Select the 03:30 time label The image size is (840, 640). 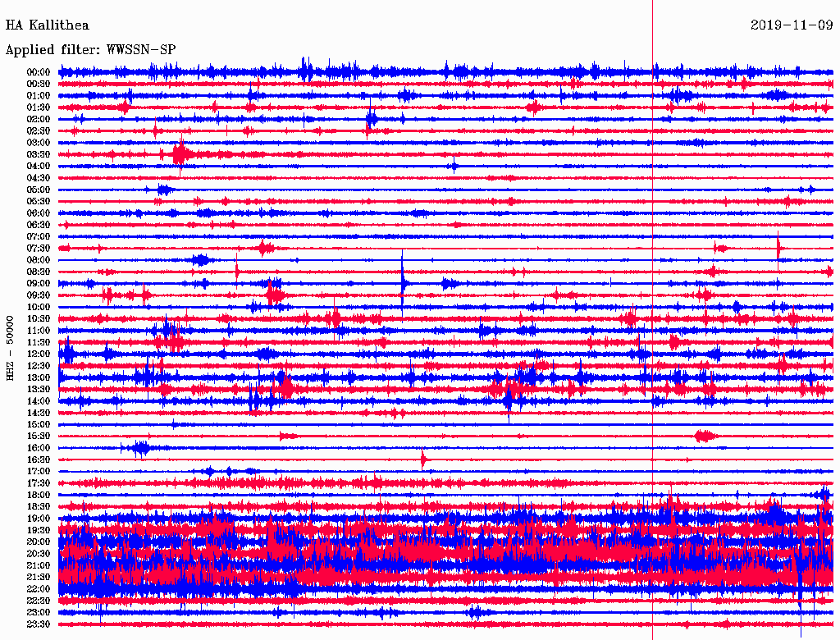[39, 154]
